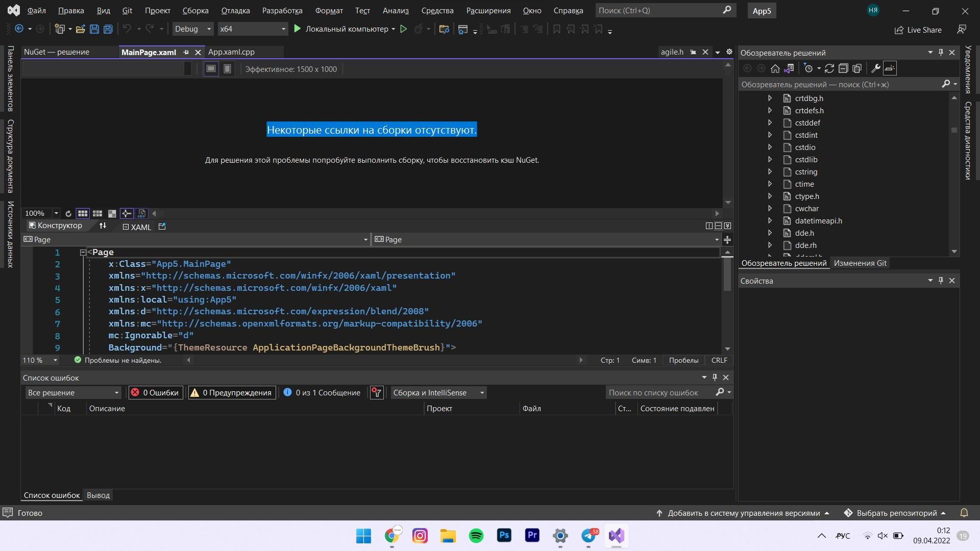Open Live Share
This screenshot has height=551, width=980.
tap(918, 30)
